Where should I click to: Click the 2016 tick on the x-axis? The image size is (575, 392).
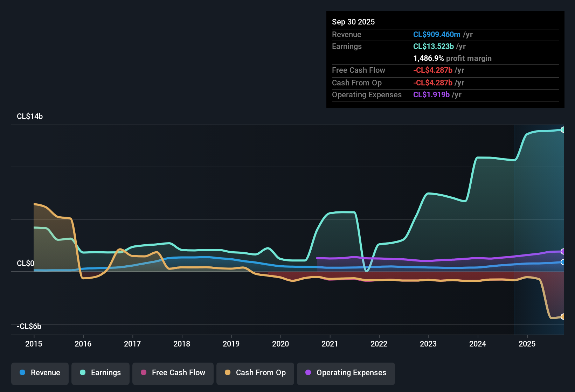pos(83,344)
